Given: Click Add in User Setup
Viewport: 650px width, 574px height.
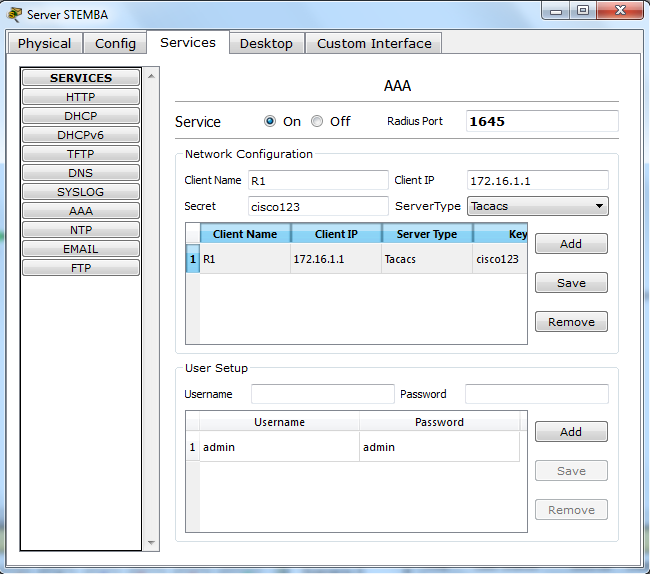Looking at the screenshot, I should (571, 432).
